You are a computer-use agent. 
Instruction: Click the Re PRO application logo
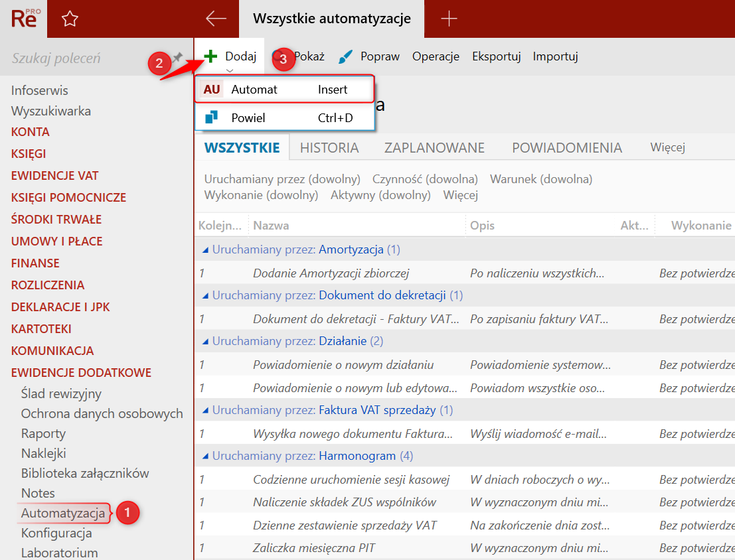(x=25, y=19)
